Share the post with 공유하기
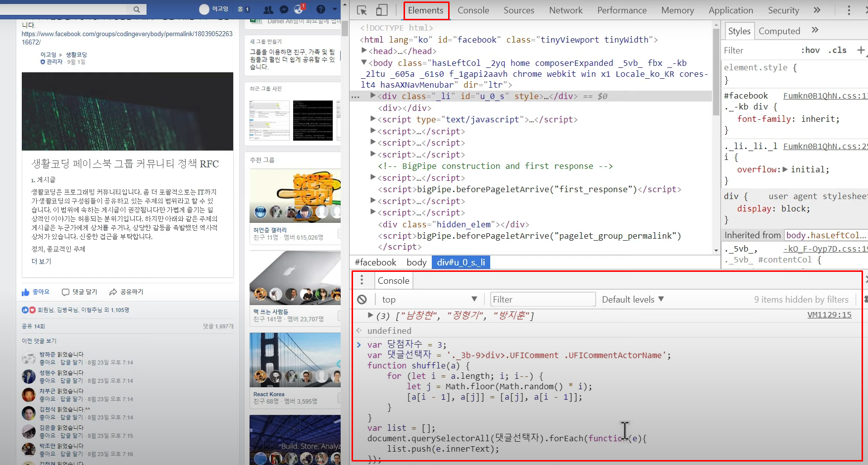Viewport: 868px width, 465px height. pyautogui.click(x=126, y=292)
